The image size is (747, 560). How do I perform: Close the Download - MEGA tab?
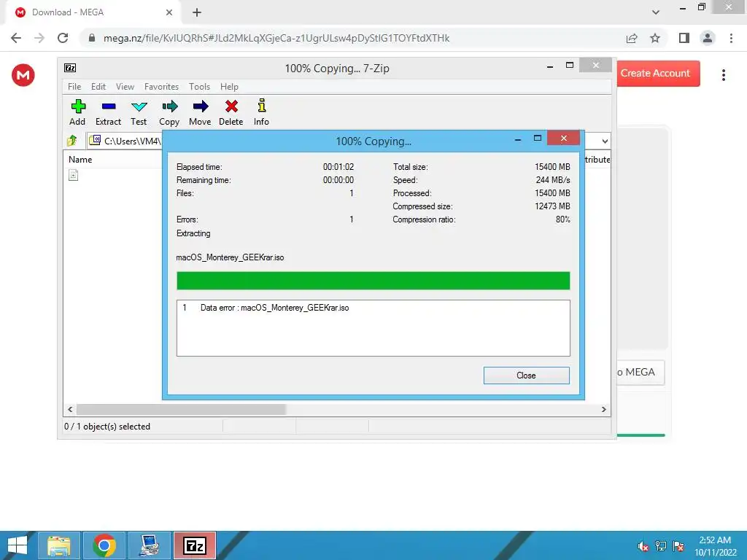169,12
